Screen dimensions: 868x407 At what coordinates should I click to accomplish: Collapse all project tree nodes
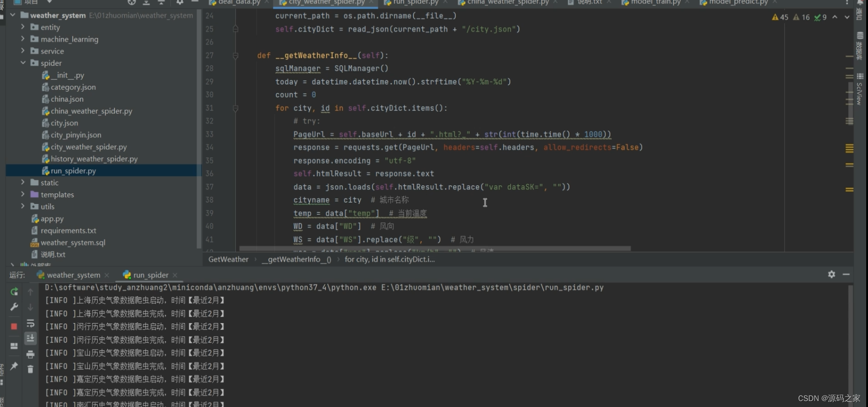point(161,2)
